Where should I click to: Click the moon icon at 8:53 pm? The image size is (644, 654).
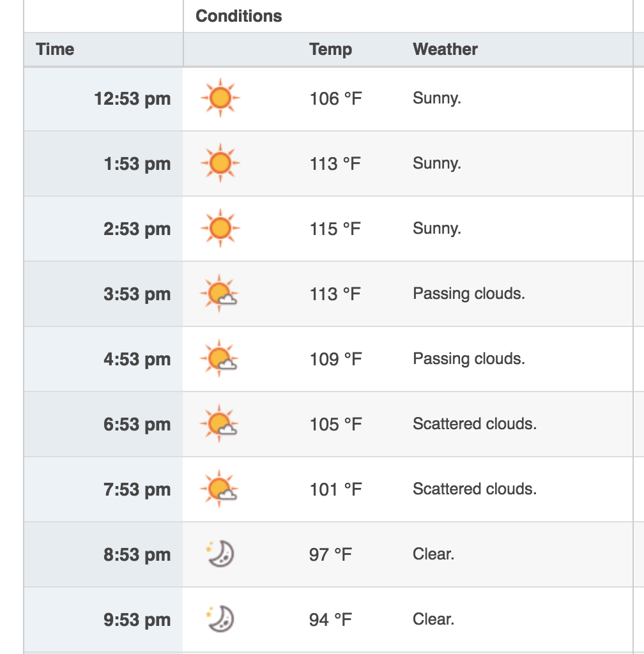[x=220, y=554]
